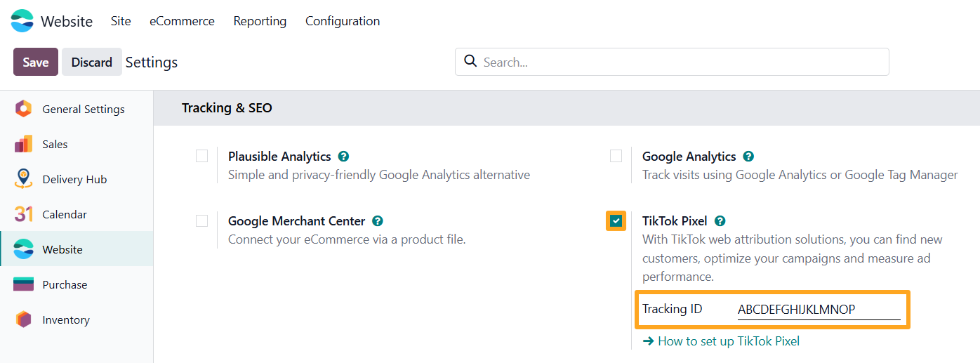Click 'Connect your eCommerce via a product file.' text
The width and height of the screenshot is (980, 363).
347,239
